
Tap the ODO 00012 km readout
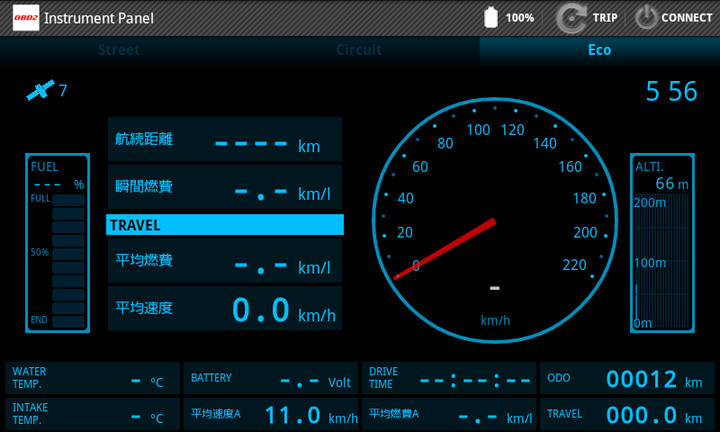click(627, 378)
